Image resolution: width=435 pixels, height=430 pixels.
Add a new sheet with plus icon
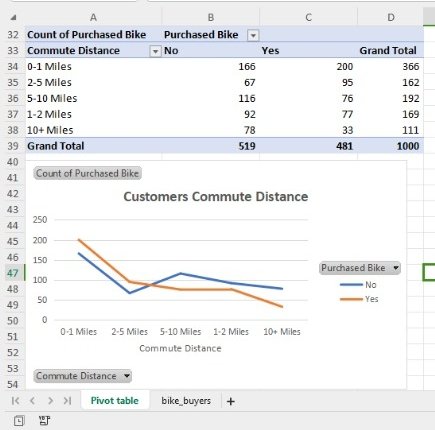coord(230,401)
